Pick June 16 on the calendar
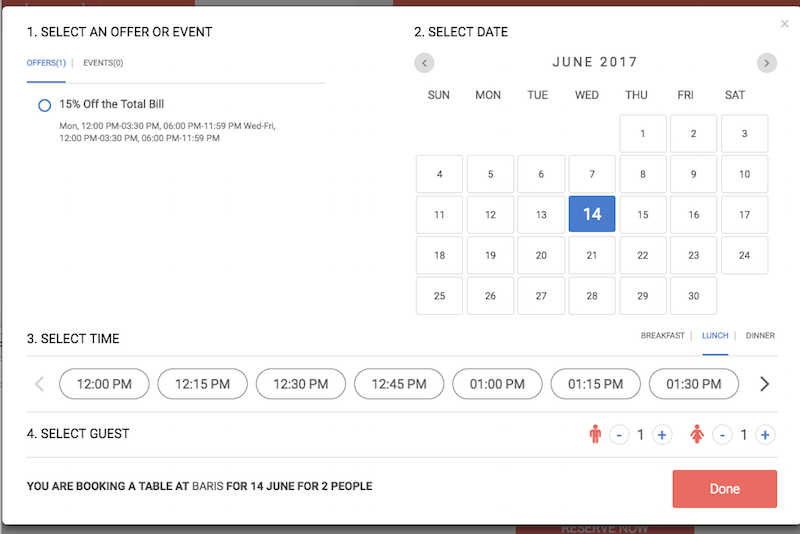Viewport: 800px width, 534px height. click(693, 215)
